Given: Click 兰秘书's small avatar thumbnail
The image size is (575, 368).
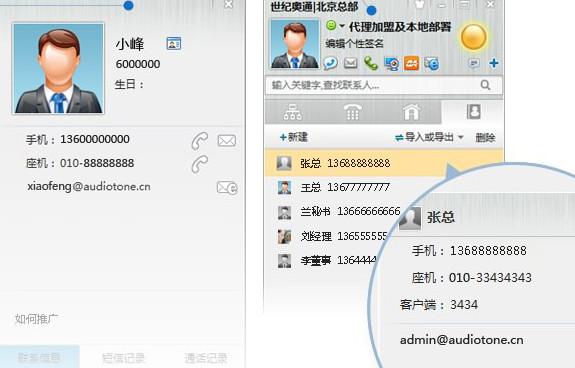Looking at the screenshot, I should (284, 212).
